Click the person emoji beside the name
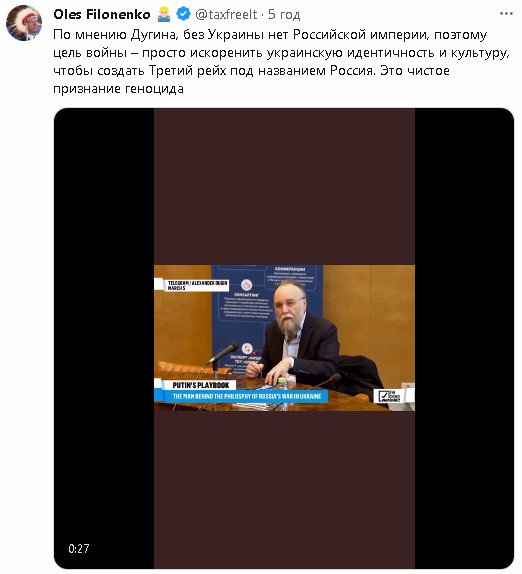 [164, 14]
